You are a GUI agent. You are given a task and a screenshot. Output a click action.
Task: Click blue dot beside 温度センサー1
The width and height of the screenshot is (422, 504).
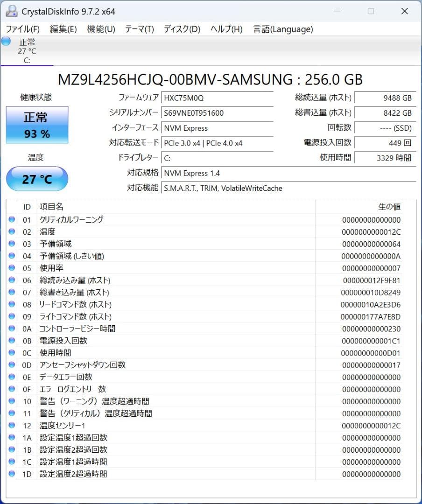(12, 426)
